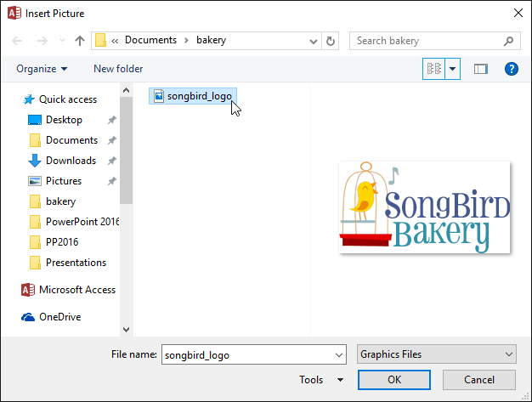
Task: Go to the Downloads folder
Action: (71, 161)
